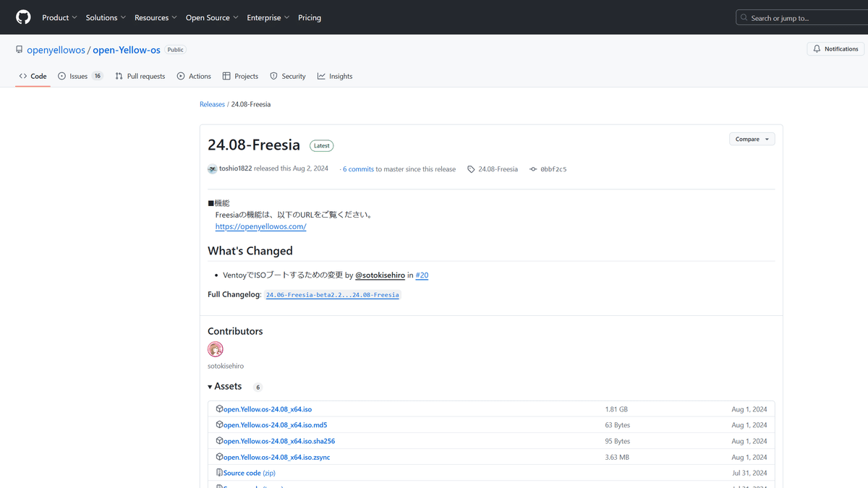Open the https://openyellowos.com/ link
Viewport: 868px width, 488px height.
pos(260,226)
